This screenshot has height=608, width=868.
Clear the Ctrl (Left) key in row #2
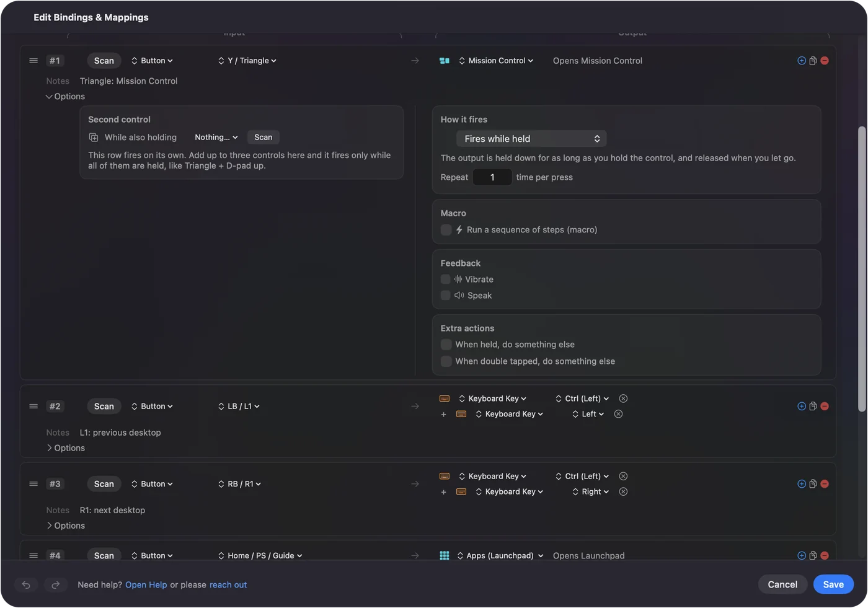click(623, 399)
